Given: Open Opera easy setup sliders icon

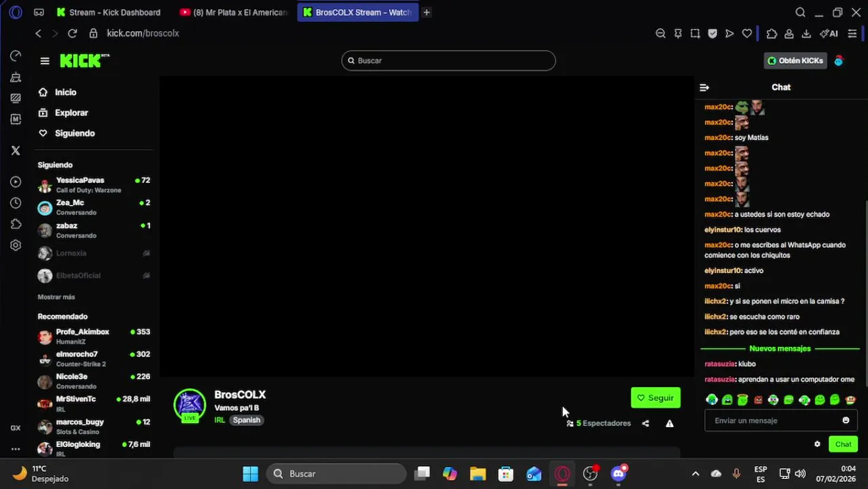Looking at the screenshot, I should point(852,33).
